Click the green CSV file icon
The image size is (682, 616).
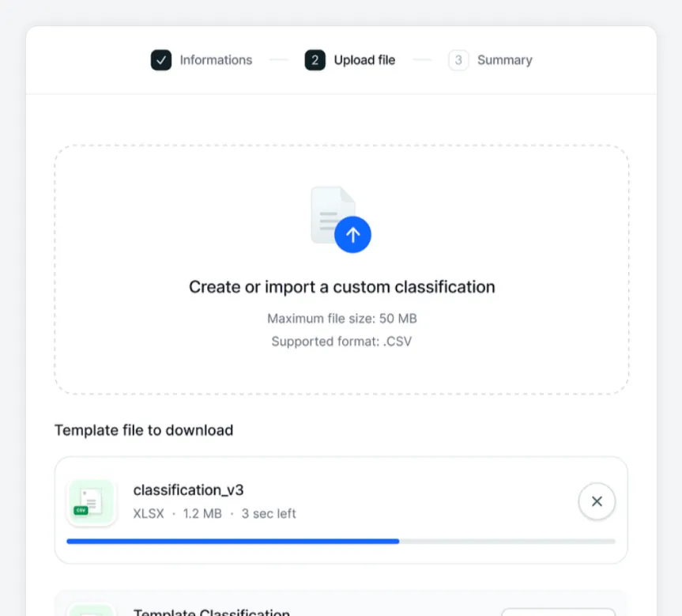click(91, 502)
